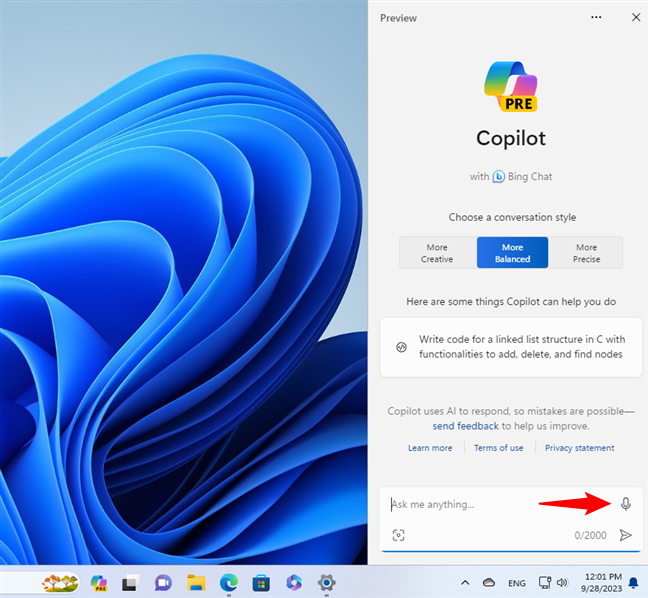
Task: Open the send feedback link
Action: (x=465, y=426)
